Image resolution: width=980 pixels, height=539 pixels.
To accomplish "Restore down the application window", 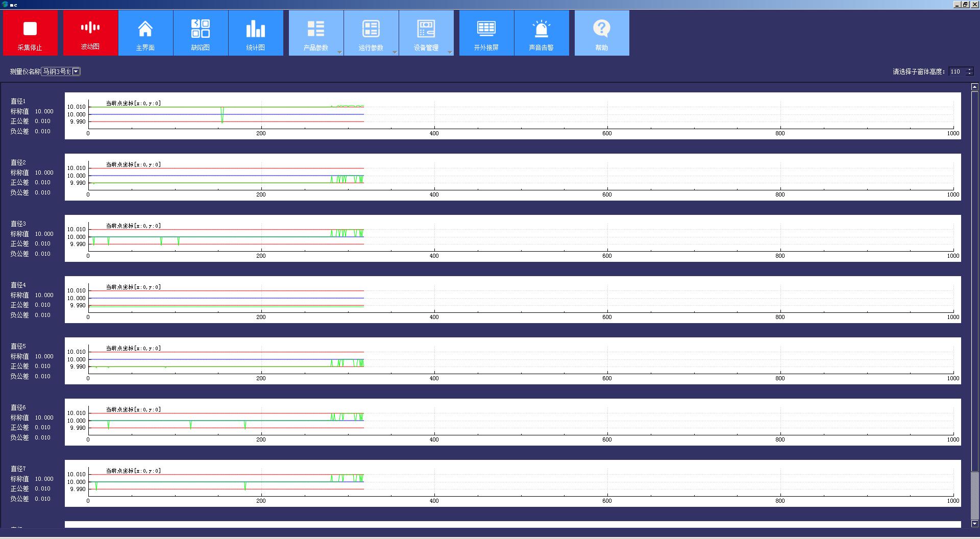I will tap(965, 5).
